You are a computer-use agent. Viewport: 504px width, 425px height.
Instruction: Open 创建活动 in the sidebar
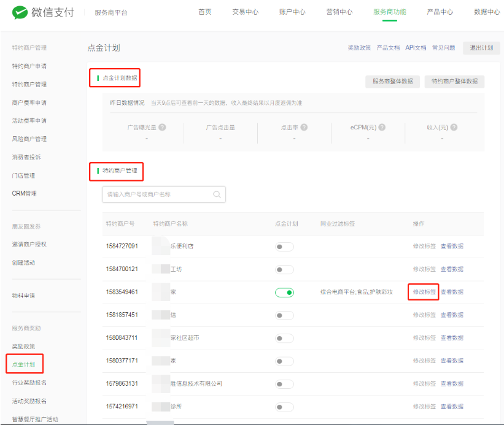point(23,262)
